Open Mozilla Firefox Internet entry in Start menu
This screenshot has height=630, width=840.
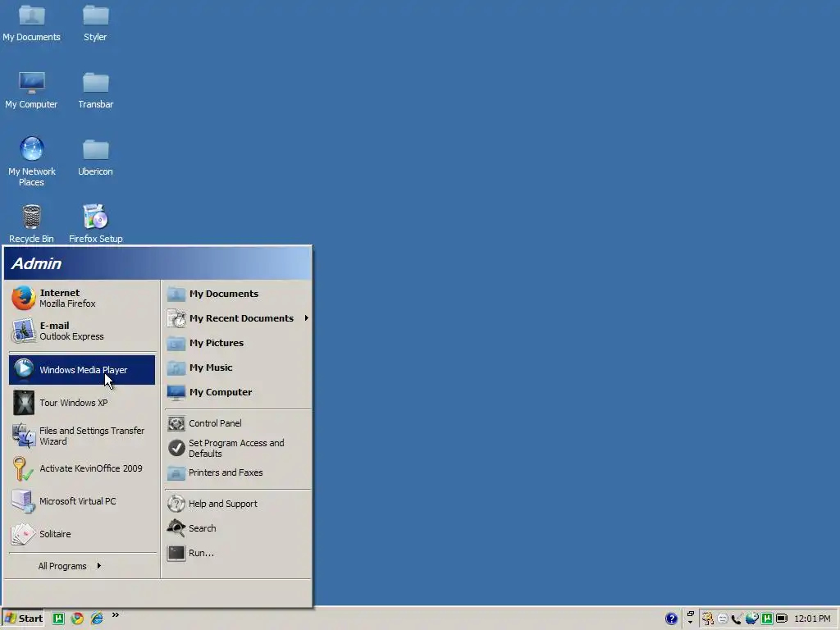coord(82,298)
